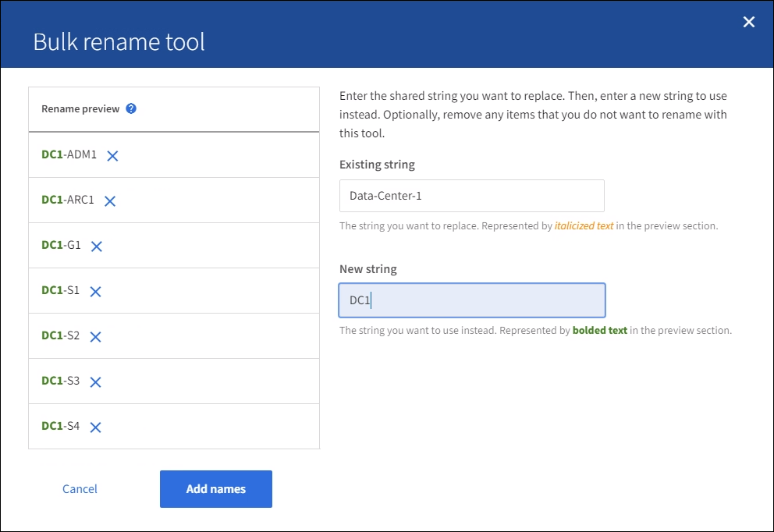Exclude DC1-S1 using its remove icon

[x=95, y=292]
